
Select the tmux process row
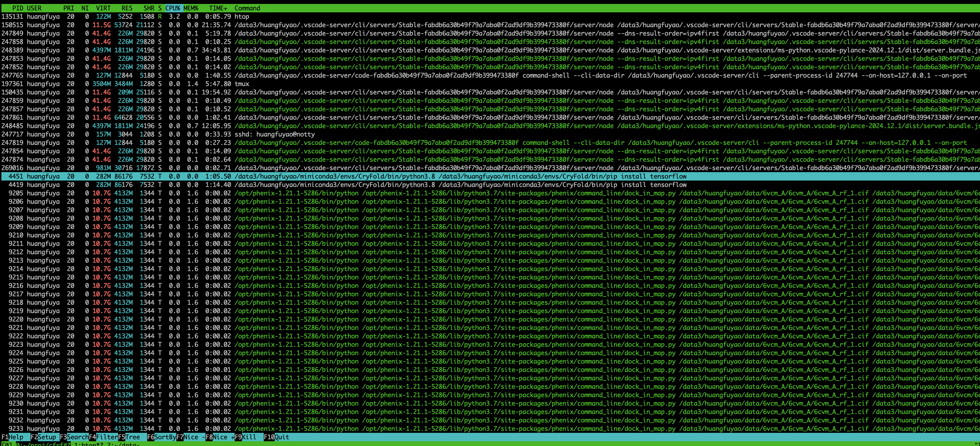[242, 84]
